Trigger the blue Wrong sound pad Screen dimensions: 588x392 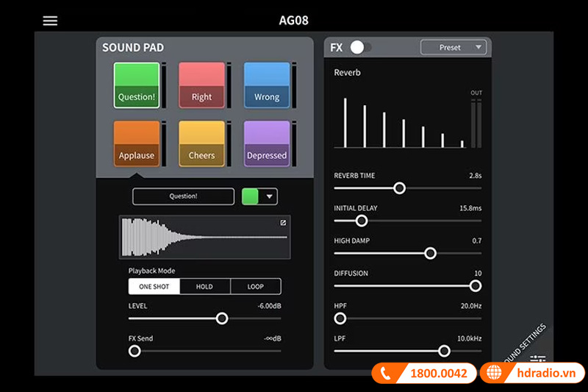pyautogui.click(x=267, y=85)
